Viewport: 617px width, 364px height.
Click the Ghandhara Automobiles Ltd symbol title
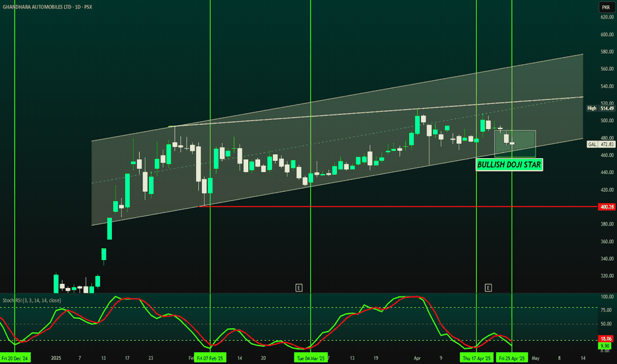[x=47, y=7]
